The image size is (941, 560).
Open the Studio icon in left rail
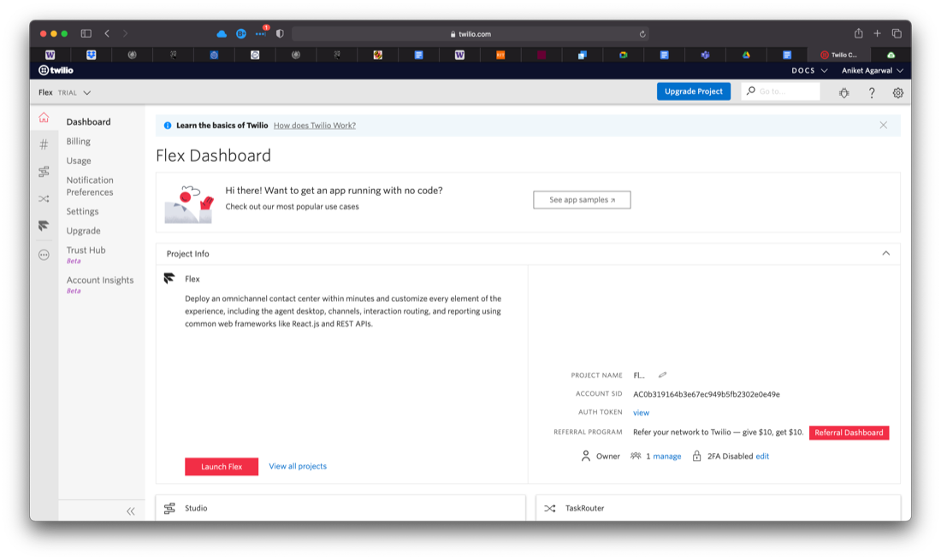coord(44,172)
